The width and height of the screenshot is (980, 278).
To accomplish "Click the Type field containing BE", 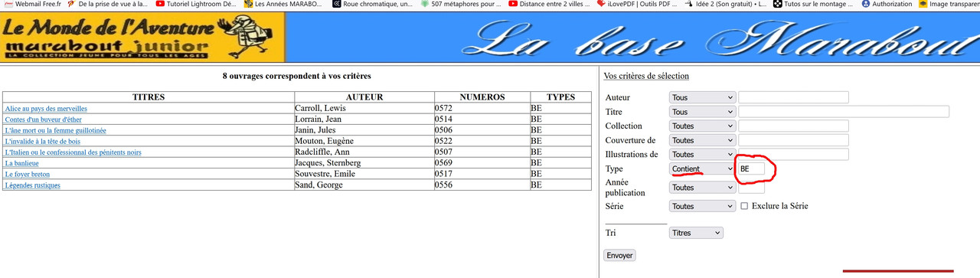I will (751, 168).
